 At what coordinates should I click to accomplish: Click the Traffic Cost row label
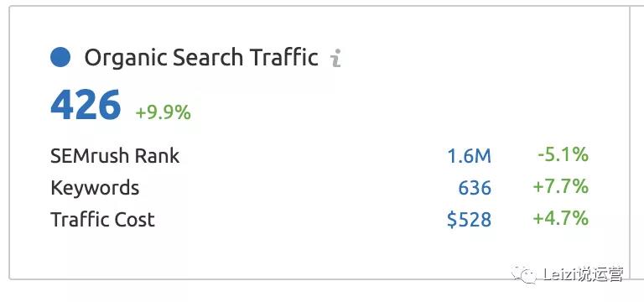click(x=102, y=220)
